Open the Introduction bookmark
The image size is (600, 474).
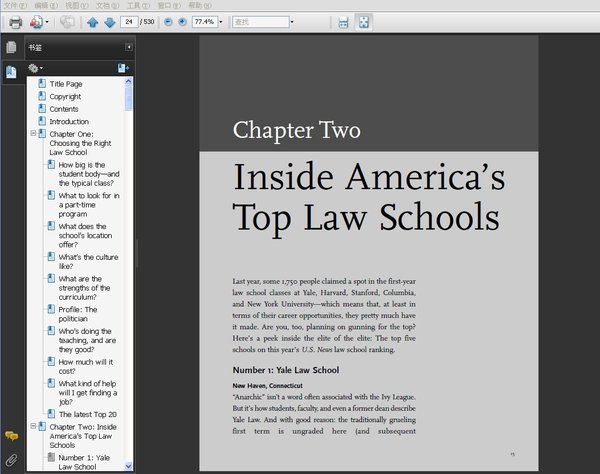69,121
